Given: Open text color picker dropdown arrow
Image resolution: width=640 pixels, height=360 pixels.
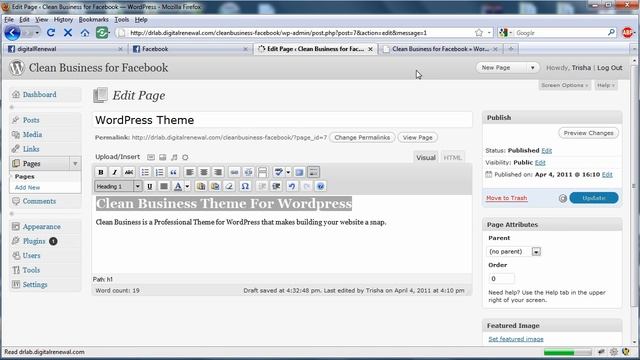Looking at the screenshot, I should [x=187, y=187].
